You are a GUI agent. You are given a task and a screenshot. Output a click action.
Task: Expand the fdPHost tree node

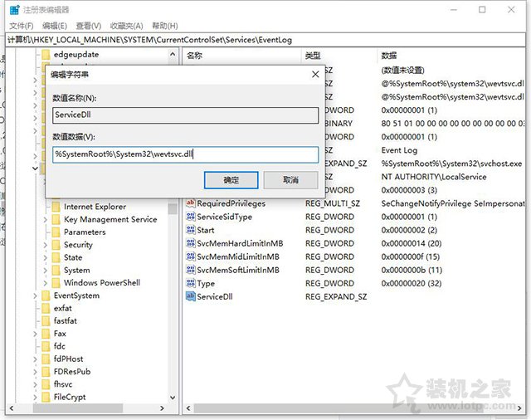[x=35, y=359]
